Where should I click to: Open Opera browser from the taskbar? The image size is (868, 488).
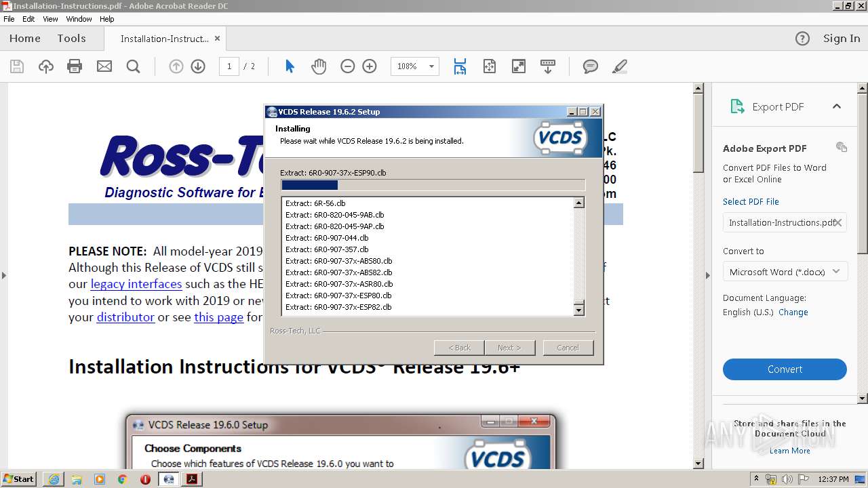145,479
